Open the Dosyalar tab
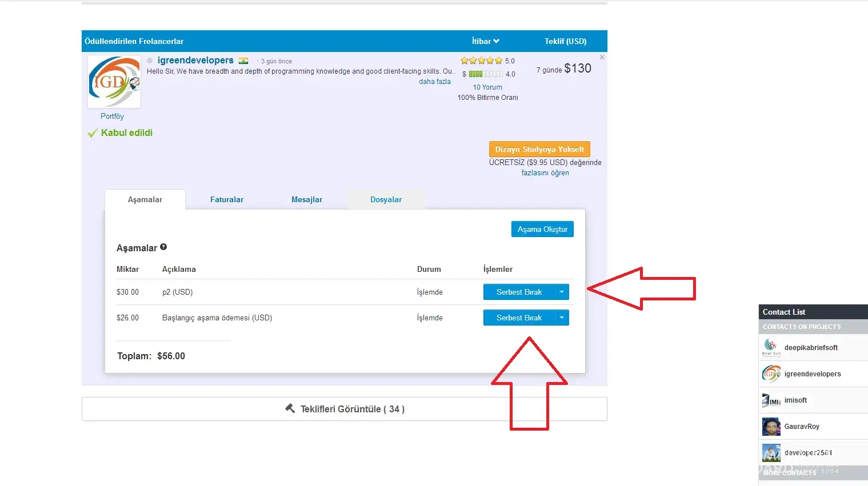The image size is (868, 486). tap(386, 199)
